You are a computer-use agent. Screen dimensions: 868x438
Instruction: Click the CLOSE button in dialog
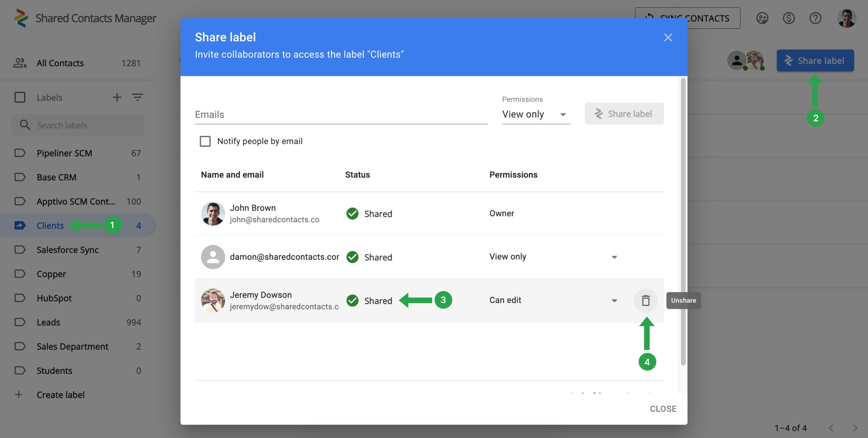tap(663, 409)
